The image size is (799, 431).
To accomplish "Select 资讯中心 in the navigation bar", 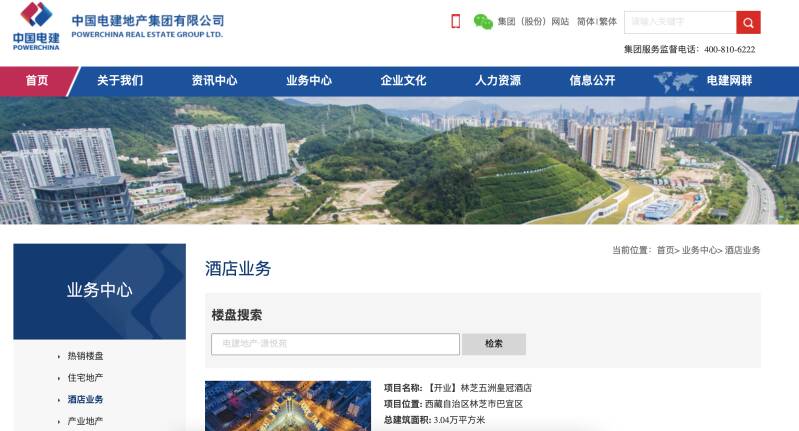I will pos(215,80).
